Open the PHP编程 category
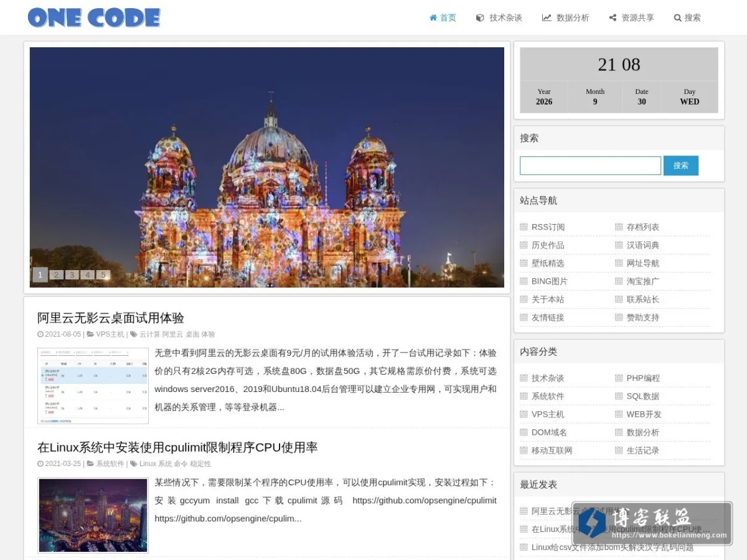Screen dimensions: 747x560 click(x=643, y=378)
